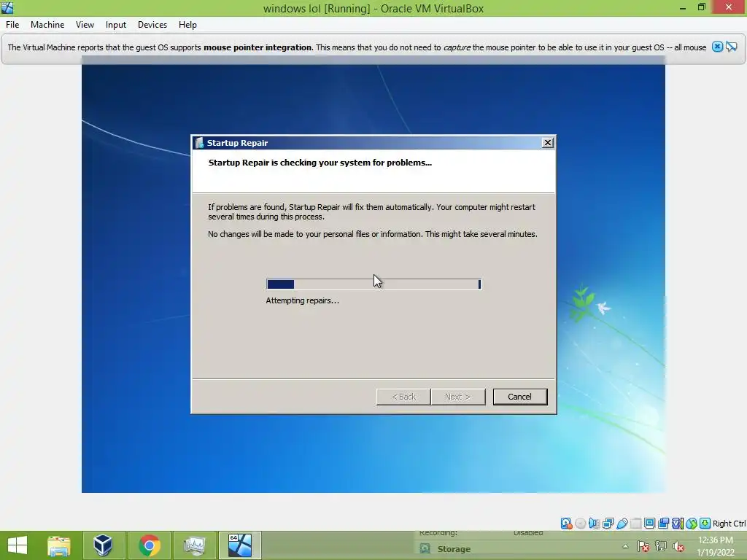Click the disabled Next button
747x560 pixels.
point(458,397)
